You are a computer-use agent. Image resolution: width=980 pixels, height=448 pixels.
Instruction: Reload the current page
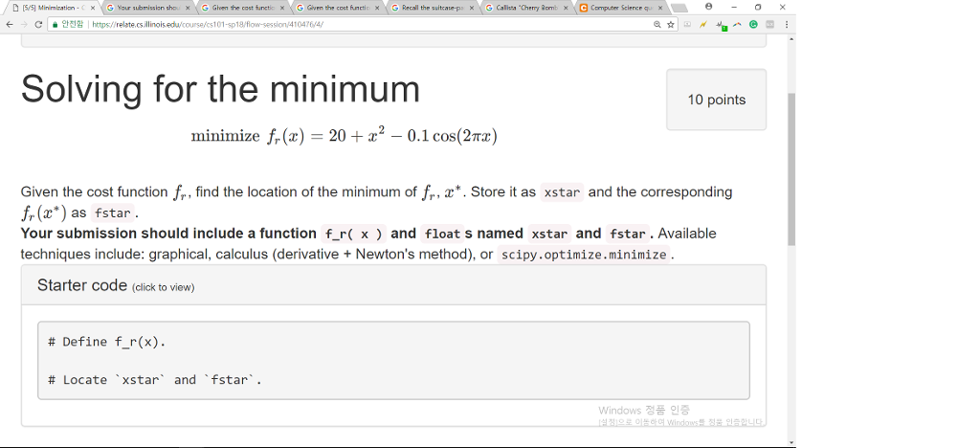[38, 24]
